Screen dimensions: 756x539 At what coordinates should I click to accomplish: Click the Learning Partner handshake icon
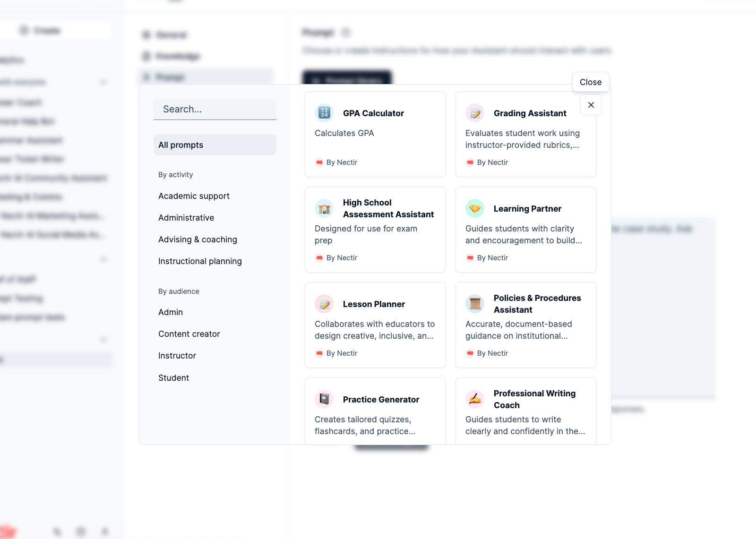475,208
